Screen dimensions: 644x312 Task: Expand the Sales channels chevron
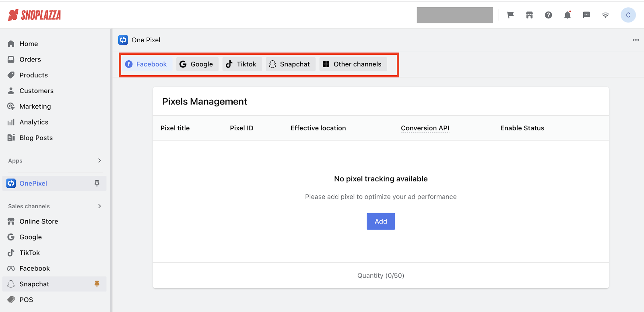point(99,206)
